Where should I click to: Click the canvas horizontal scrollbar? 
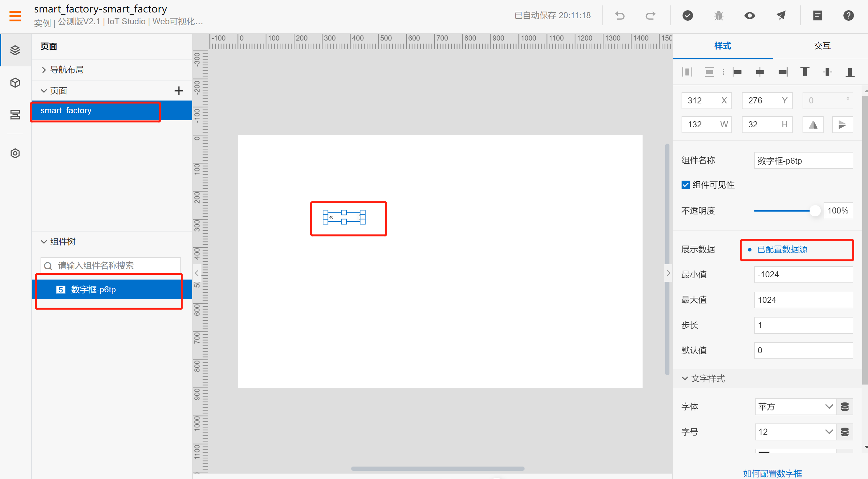437,468
